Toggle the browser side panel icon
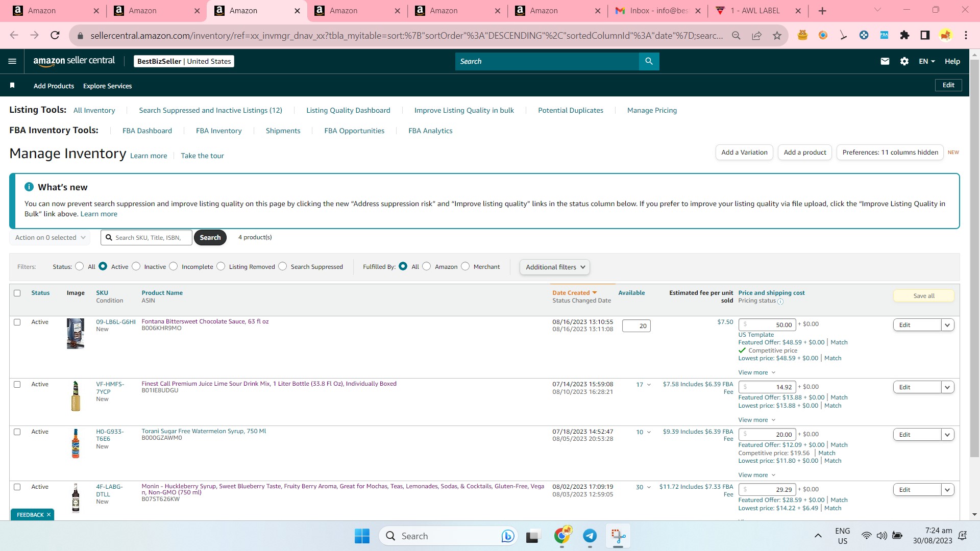Image resolution: width=980 pixels, height=551 pixels. (x=925, y=35)
